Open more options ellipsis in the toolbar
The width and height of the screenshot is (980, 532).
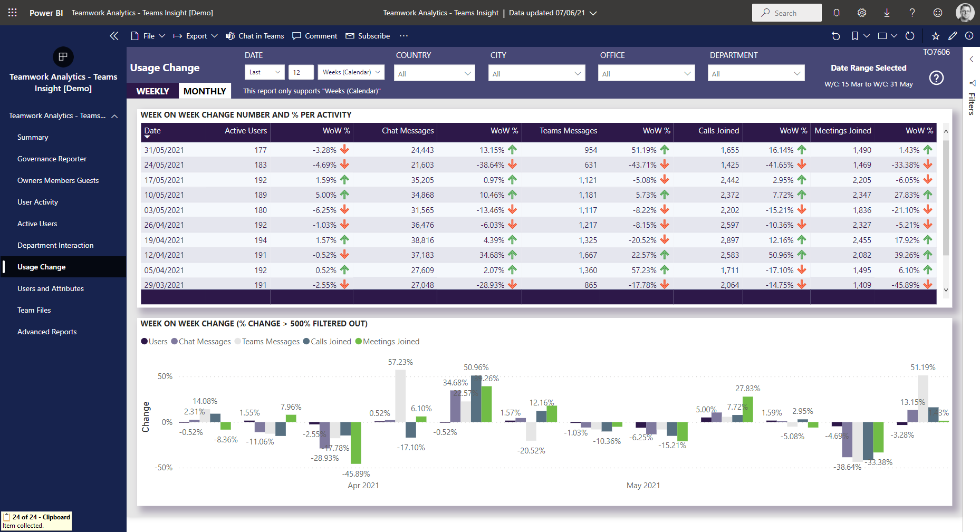point(403,36)
